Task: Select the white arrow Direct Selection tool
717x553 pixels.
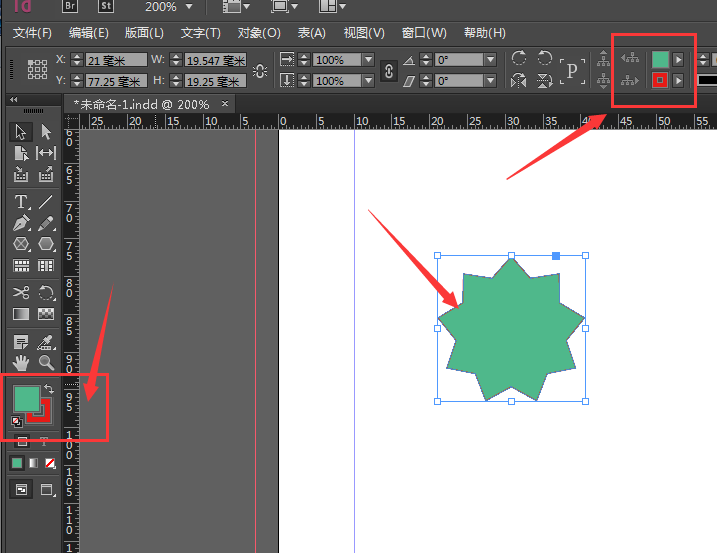Action: (46, 132)
